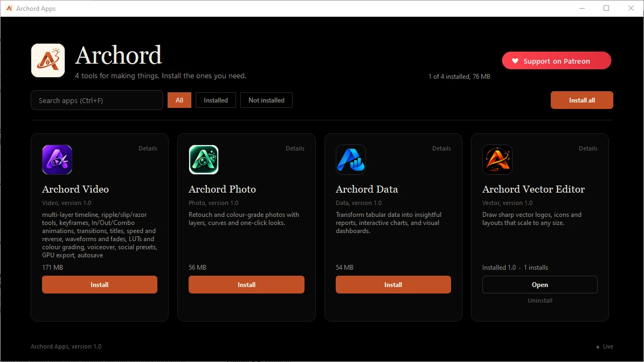Click the Archord Video description text
This screenshot has width=644, height=362.
click(99, 235)
